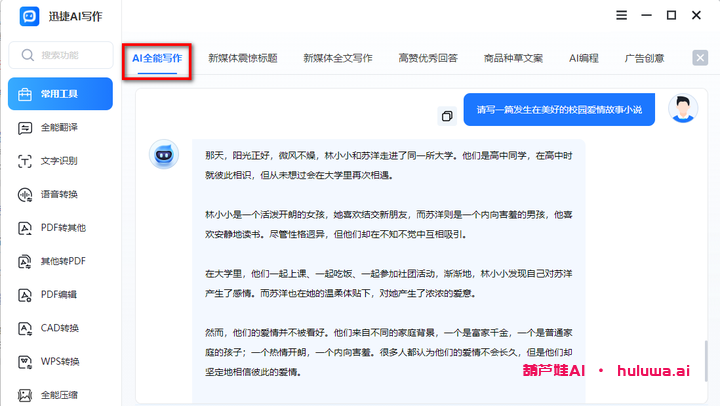Click the chat vertical scrollbar thumb
Viewport: 720px width, 406px height.
pos(706,361)
